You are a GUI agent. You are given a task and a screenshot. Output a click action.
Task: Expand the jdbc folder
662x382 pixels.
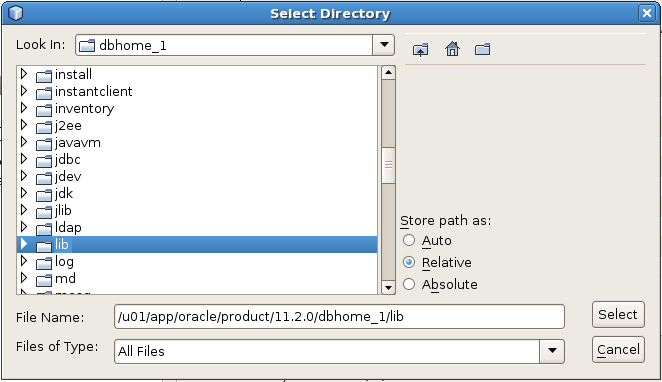click(x=24, y=159)
